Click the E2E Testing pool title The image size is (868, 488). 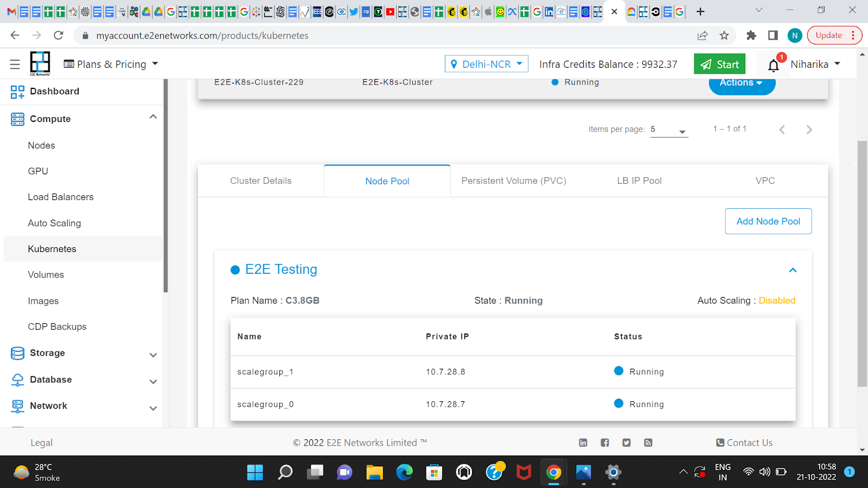tap(281, 269)
